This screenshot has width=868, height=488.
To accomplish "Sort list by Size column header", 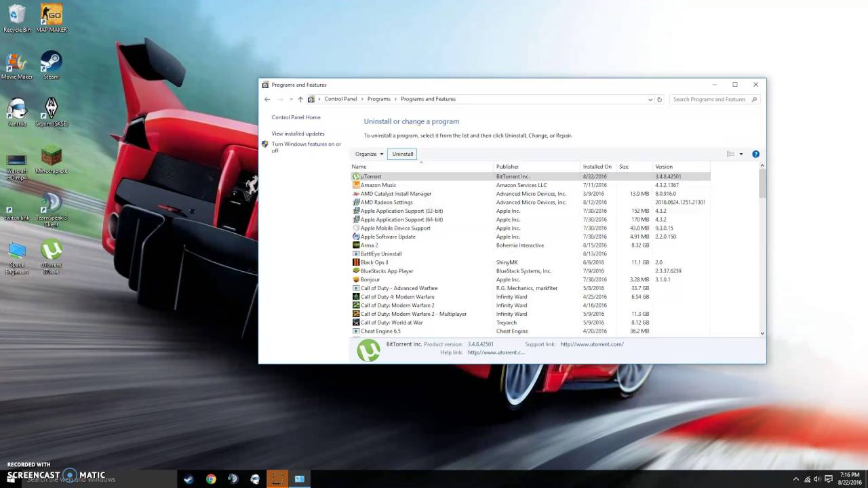I will [634, 167].
